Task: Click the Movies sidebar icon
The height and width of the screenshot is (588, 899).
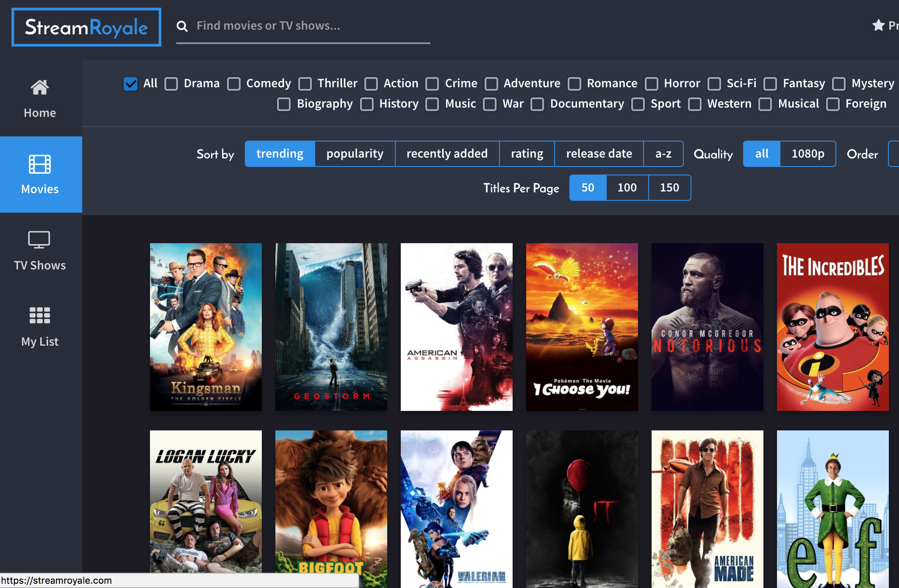Action: 39,166
